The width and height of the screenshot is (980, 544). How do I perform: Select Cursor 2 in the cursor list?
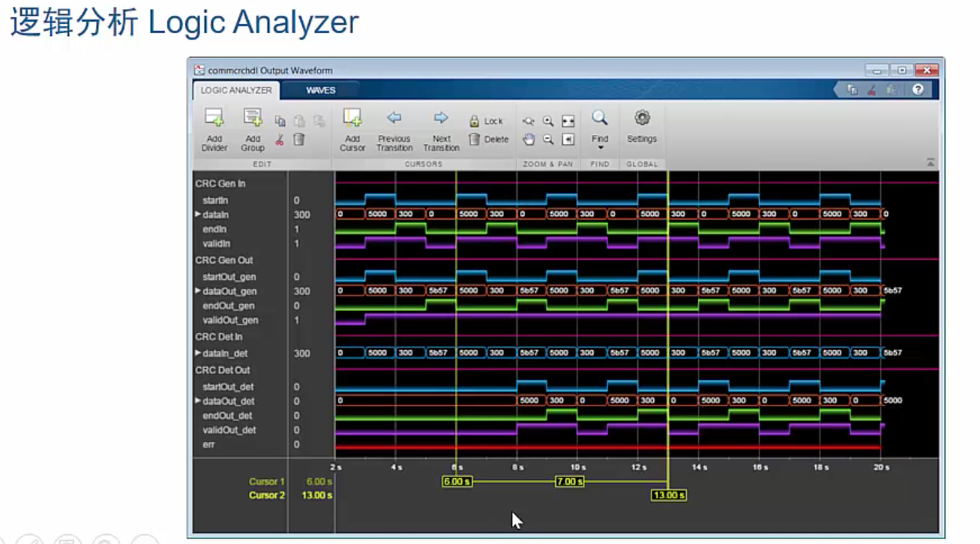(x=267, y=495)
